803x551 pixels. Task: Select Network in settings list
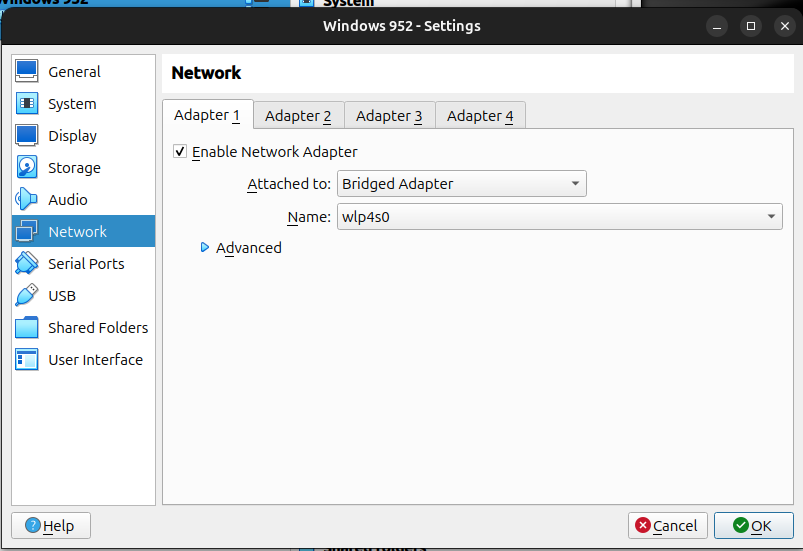click(x=83, y=231)
